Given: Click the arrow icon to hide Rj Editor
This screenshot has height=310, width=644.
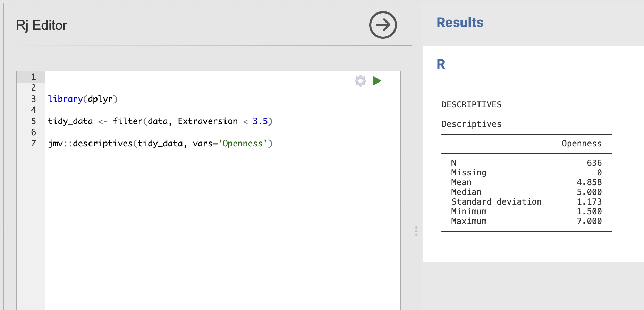Looking at the screenshot, I should point(383,25).
